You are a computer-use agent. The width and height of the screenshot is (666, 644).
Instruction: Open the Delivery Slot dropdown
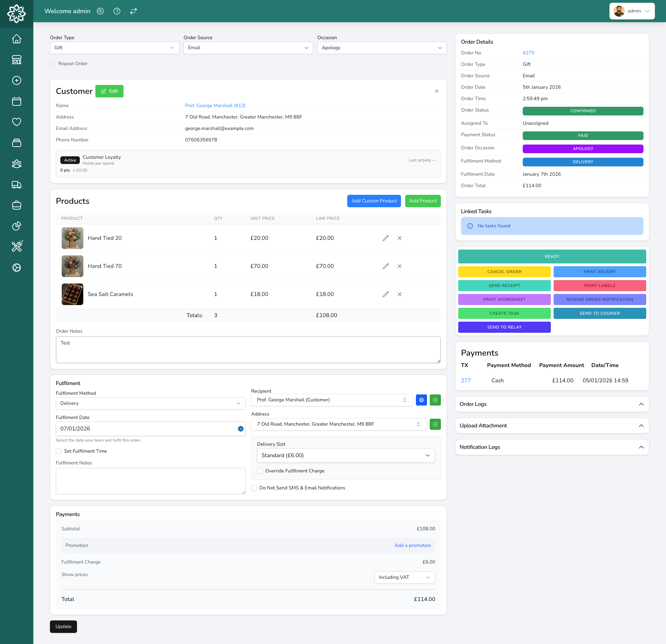(x=345, y=455)
